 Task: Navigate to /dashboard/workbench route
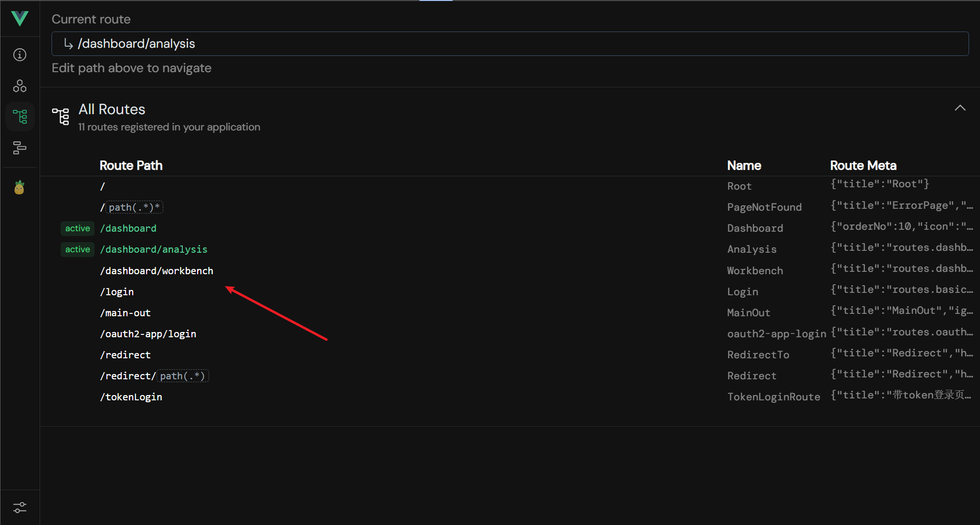157,271
